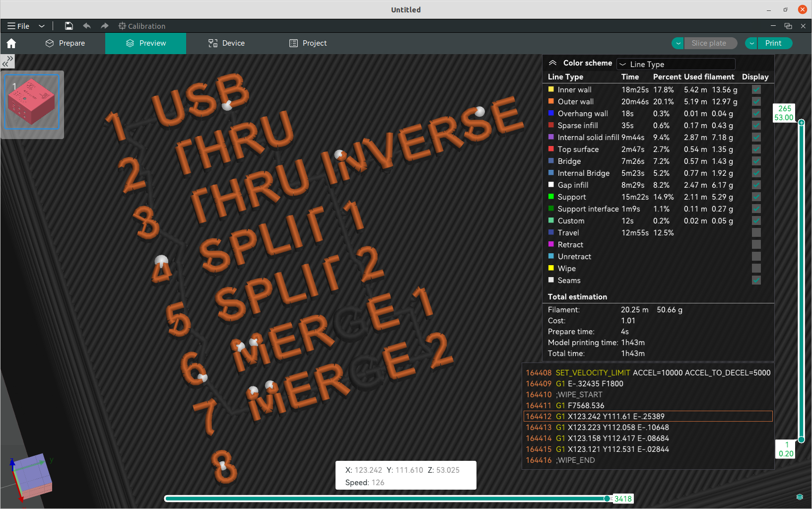This screenshot has width=812, height=509.
Task: Hide the Inner wall line type
Action: 756,90
